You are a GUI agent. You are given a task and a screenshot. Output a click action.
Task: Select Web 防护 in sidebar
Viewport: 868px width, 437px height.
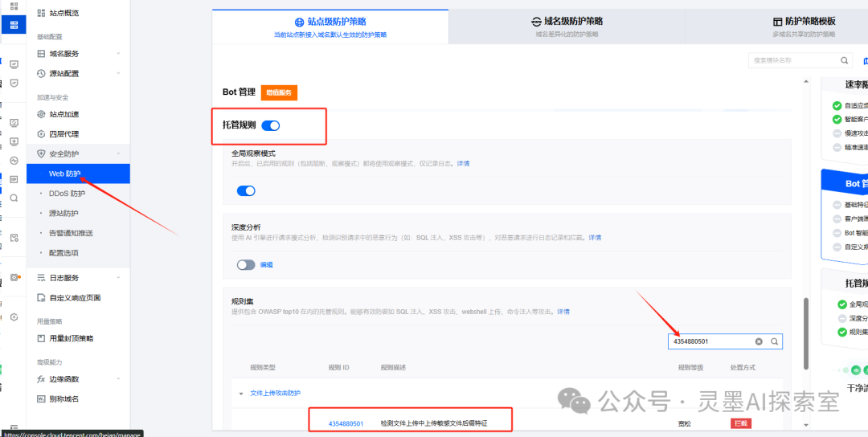click(x=78, y=174)
